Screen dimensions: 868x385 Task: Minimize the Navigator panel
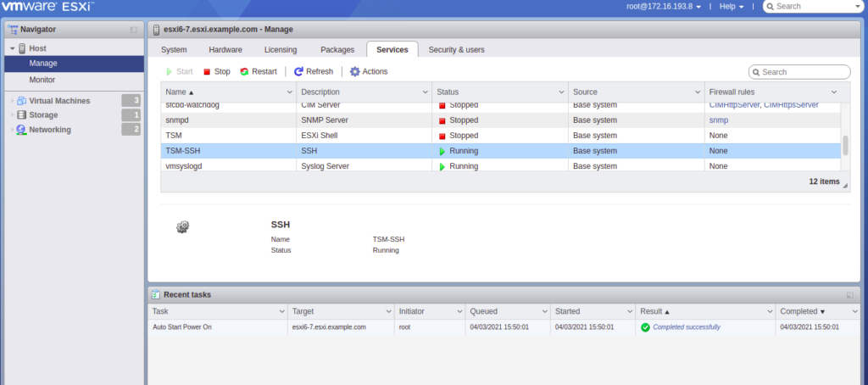pos(133,30)
